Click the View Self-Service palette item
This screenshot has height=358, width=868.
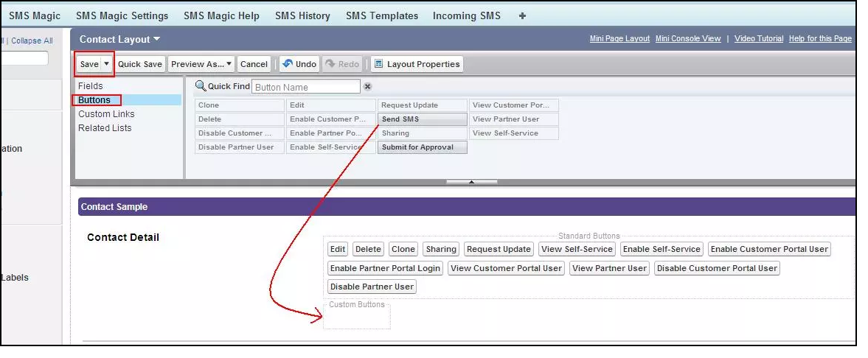coord(514,133)
